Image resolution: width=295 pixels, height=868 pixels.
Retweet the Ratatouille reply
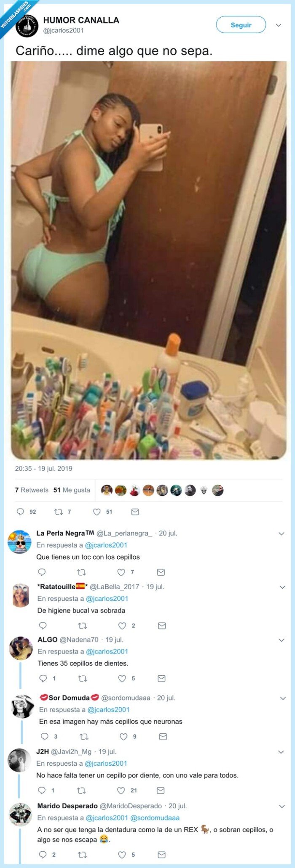[x=83, y=626]
